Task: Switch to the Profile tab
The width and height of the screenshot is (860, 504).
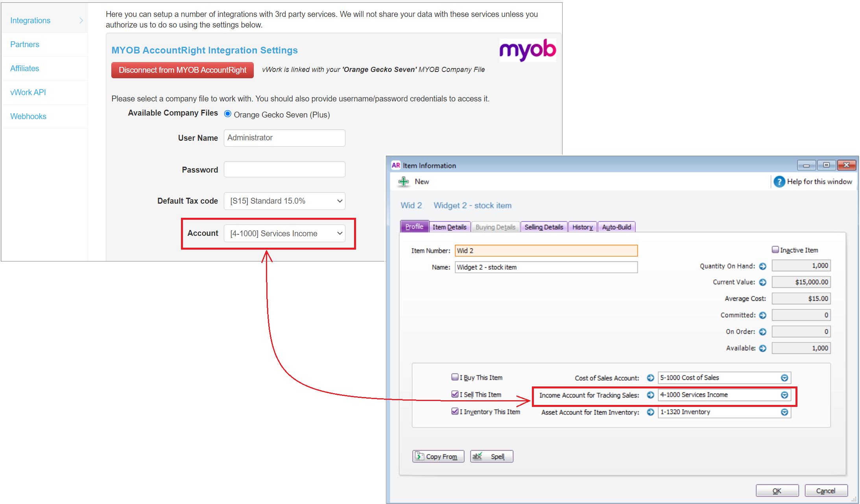Action: click(x=414, y=227)
